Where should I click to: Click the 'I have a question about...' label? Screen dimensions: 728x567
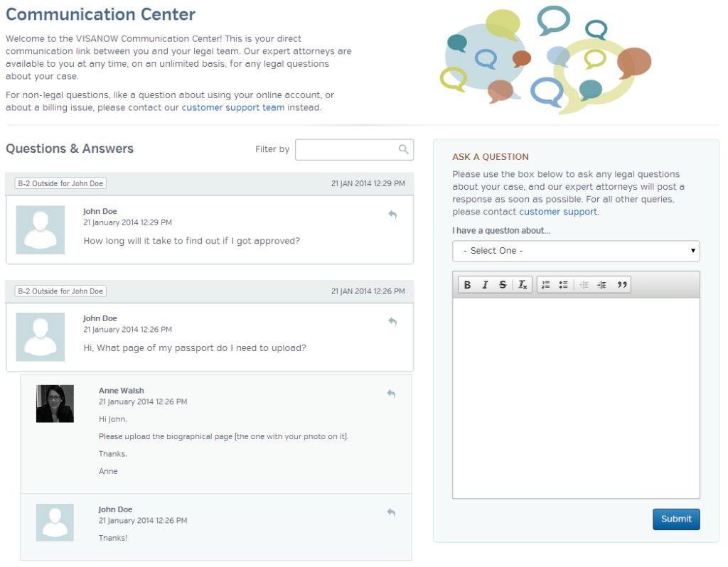501,231
